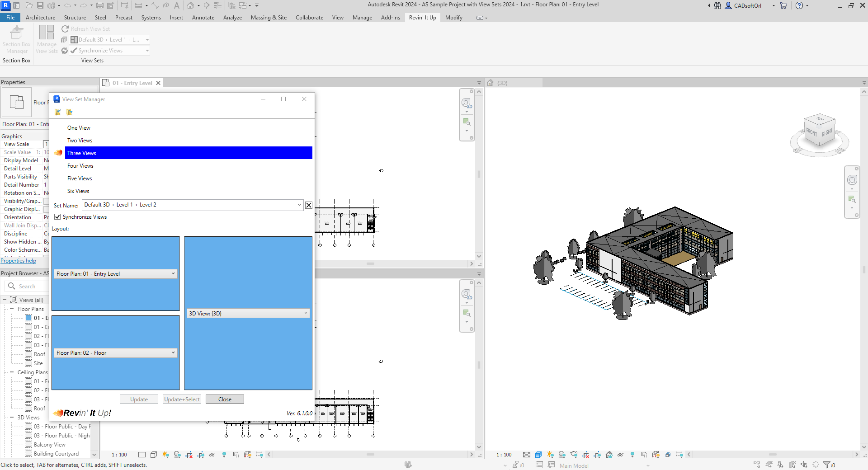The width and height of the screenshot is (868, 470).
Task: Click the Print icon in quick access toolbar
Action: (x=100, y=5)
